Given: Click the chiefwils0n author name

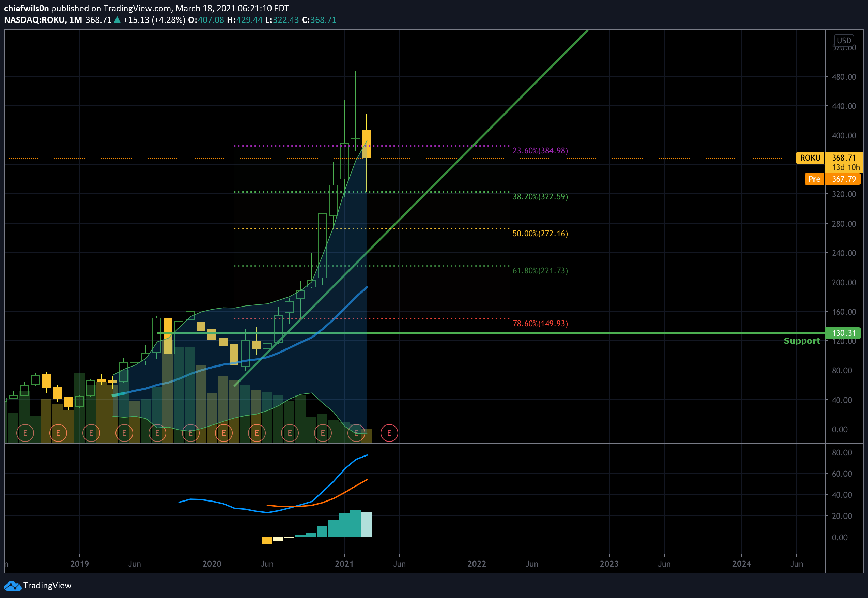Looking at the screenshot, I should (x=26, y=8).
